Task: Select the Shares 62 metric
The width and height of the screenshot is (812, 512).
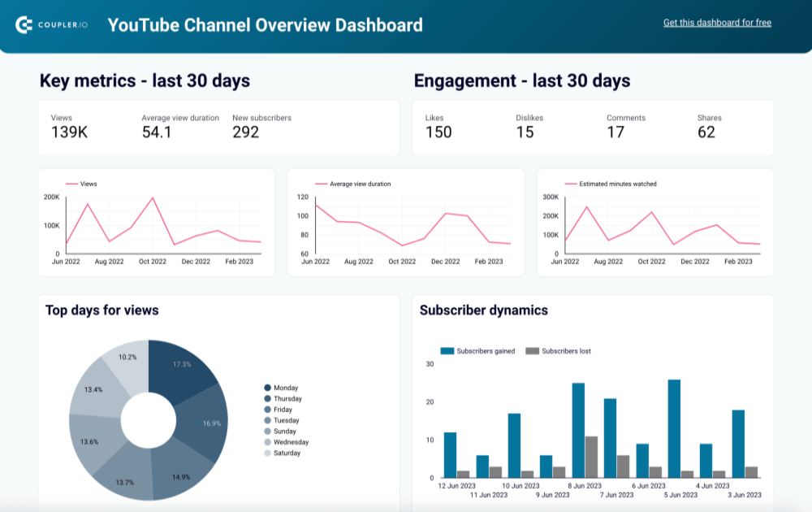Action: point(709,126)
